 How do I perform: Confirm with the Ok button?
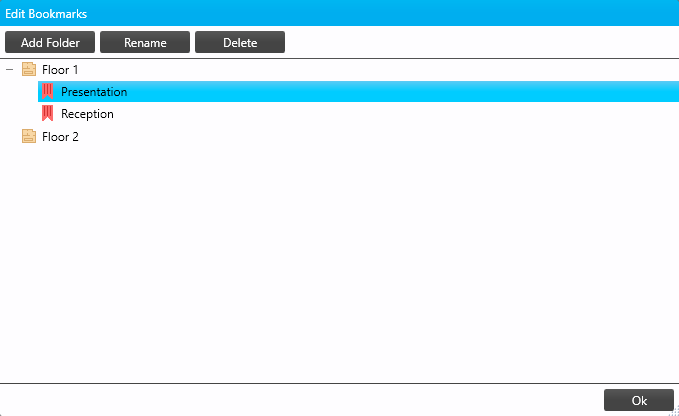coord(639,400)
